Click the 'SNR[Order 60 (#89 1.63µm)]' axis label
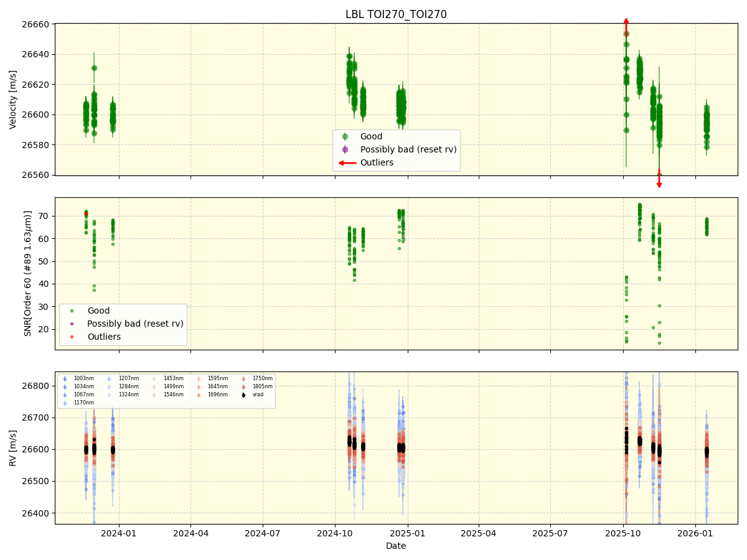Screen dimensions: 747x560 28,274
